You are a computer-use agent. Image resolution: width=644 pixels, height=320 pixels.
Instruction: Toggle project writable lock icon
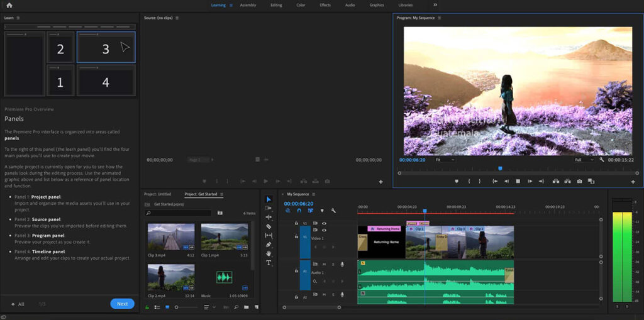pyautogui.click(x=147, y=307)
